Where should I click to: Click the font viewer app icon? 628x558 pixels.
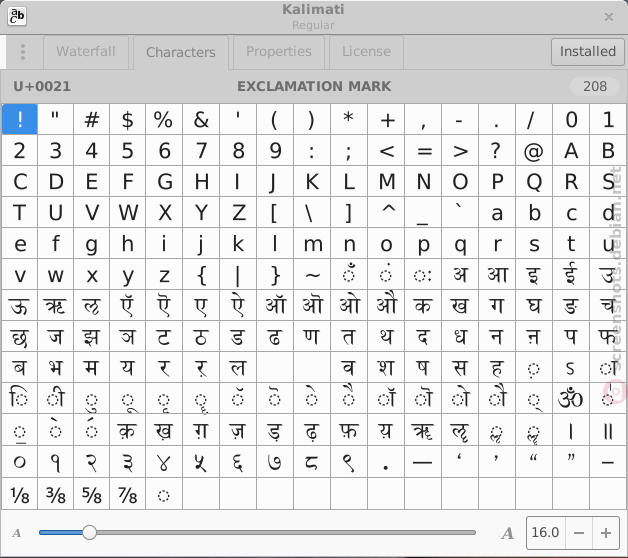[x=17, y=16]
